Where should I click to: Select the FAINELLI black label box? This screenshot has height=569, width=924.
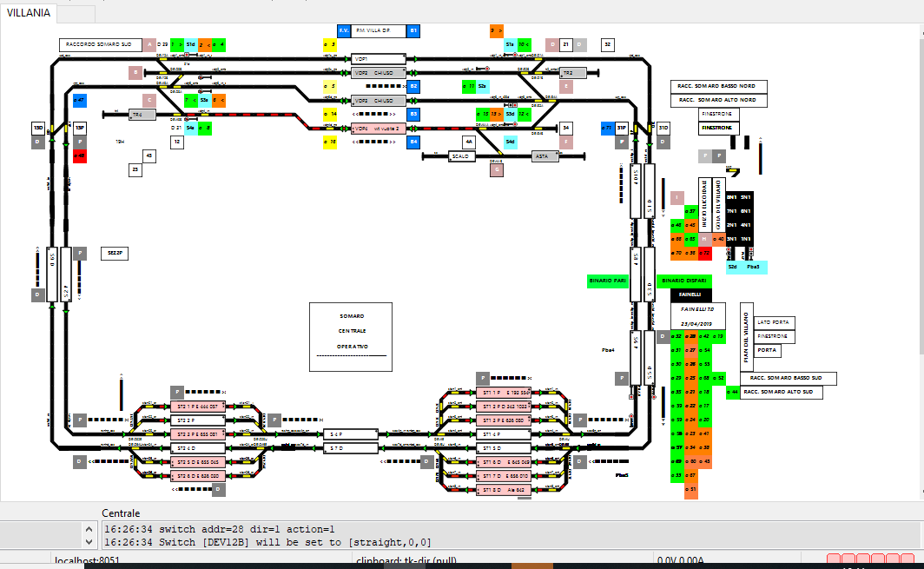coord(690,294)
